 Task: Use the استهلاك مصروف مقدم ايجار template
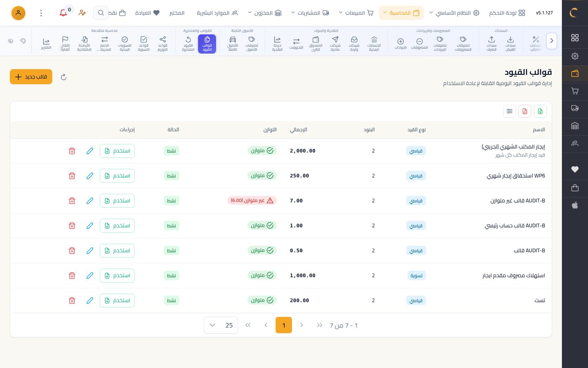(x=117, y=276)
